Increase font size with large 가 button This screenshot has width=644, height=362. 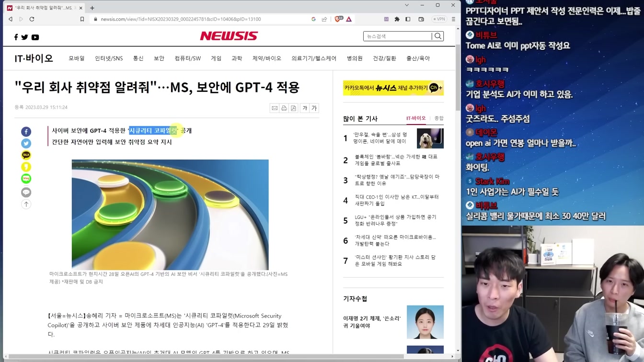pyautogui.click(x=314, y=108)
